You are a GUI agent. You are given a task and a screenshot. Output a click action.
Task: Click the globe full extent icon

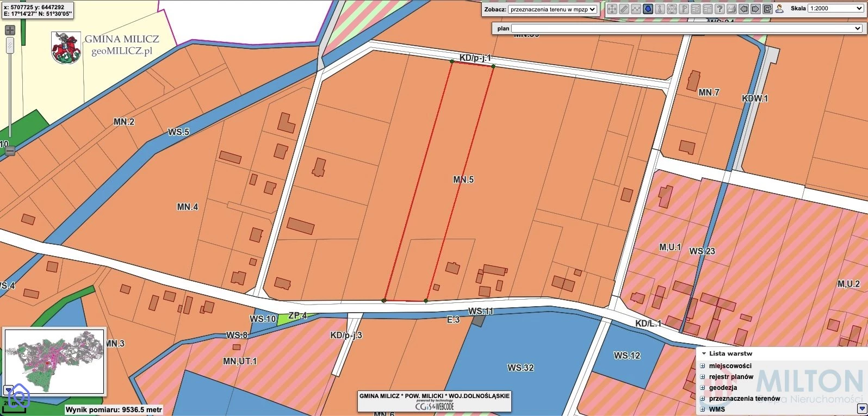(x=672, y=9)
